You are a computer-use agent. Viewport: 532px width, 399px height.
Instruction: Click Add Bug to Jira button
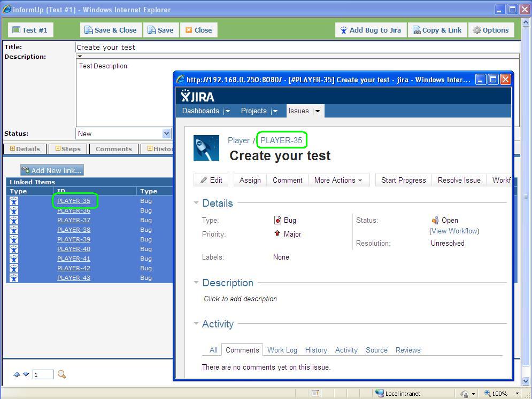click(371, 30)
